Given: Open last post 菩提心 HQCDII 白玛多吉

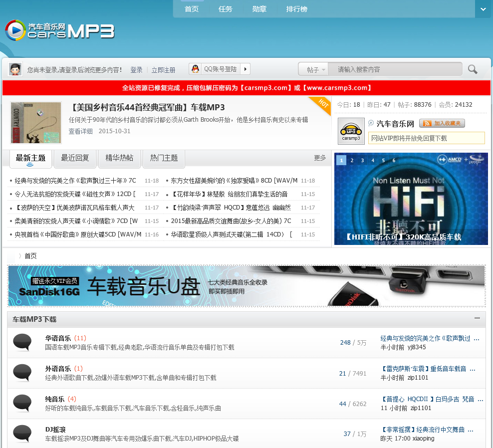Looking at the screenshot, I should click(x=431, y=399).
